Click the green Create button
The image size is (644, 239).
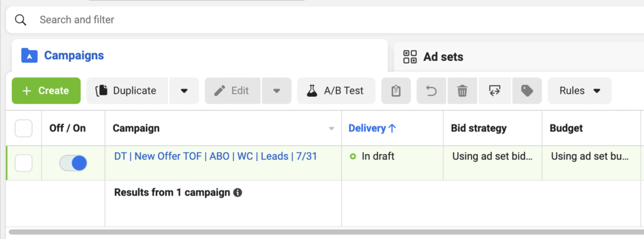46,91
